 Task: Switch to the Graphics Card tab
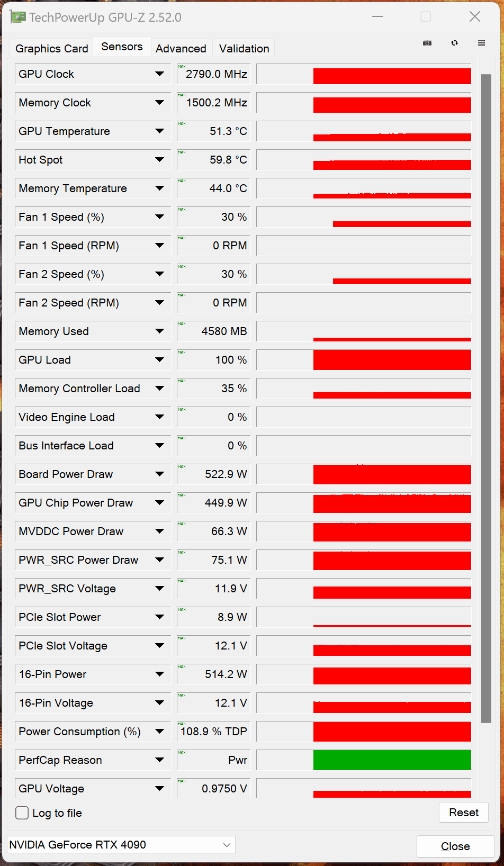[52, 49]
